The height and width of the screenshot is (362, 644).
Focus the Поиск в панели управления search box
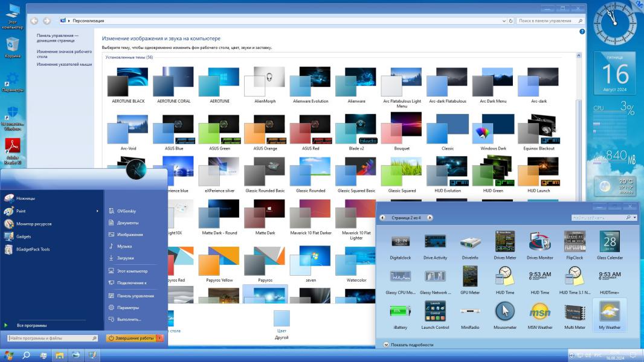coord(550,21)
